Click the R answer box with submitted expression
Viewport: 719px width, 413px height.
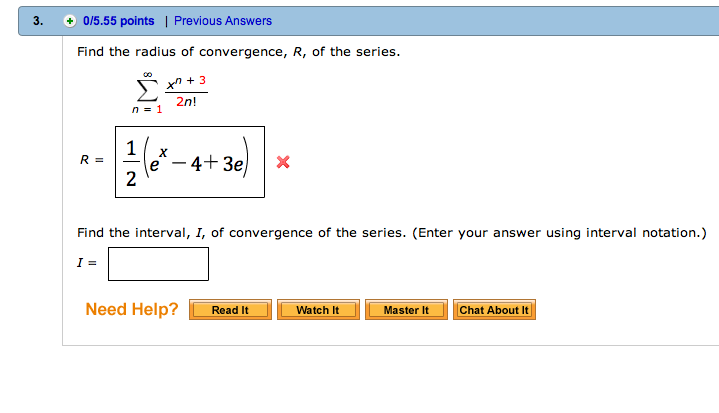coord(190,162)
